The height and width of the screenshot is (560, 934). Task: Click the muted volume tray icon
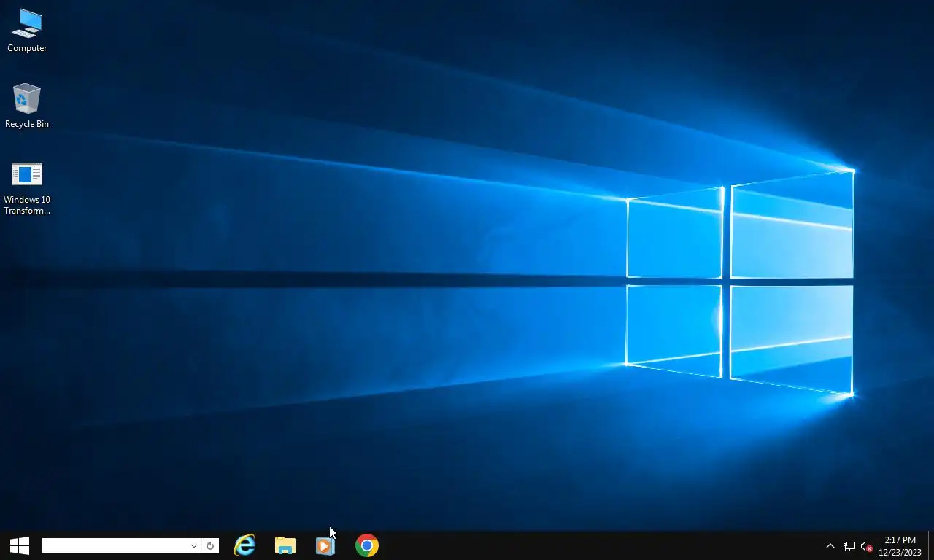pyautogui.click(x=867, y=546)
